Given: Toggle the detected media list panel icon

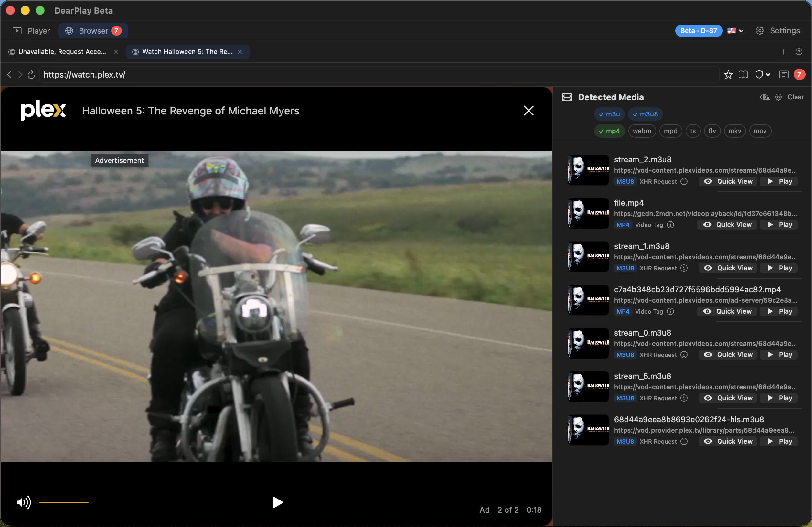Looking at the screenshot, I should tap(784, 74).
